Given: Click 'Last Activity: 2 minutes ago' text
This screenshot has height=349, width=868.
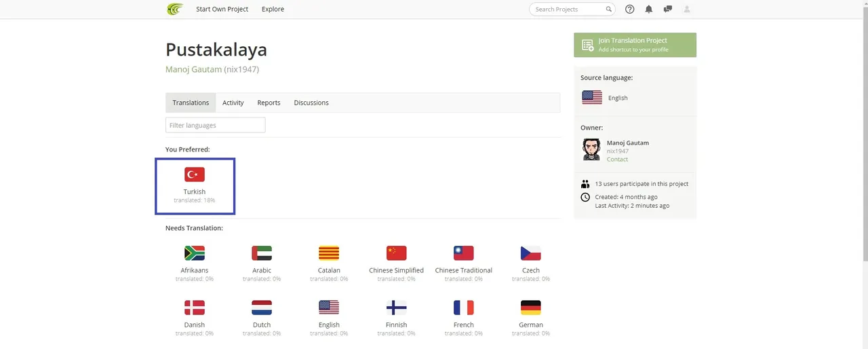Looking at the screenshot, I should (x=632, y=206).
